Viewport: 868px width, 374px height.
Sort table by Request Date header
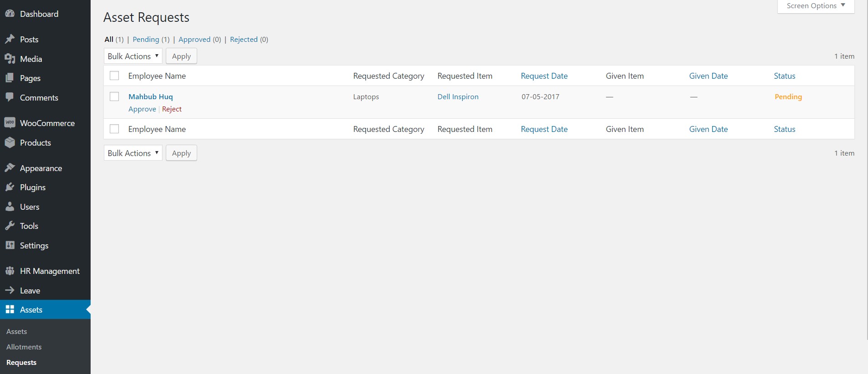click(544, 76)
